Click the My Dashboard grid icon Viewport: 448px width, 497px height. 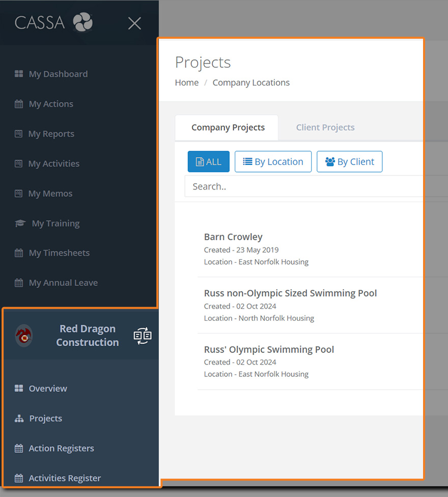click(19, 74)
